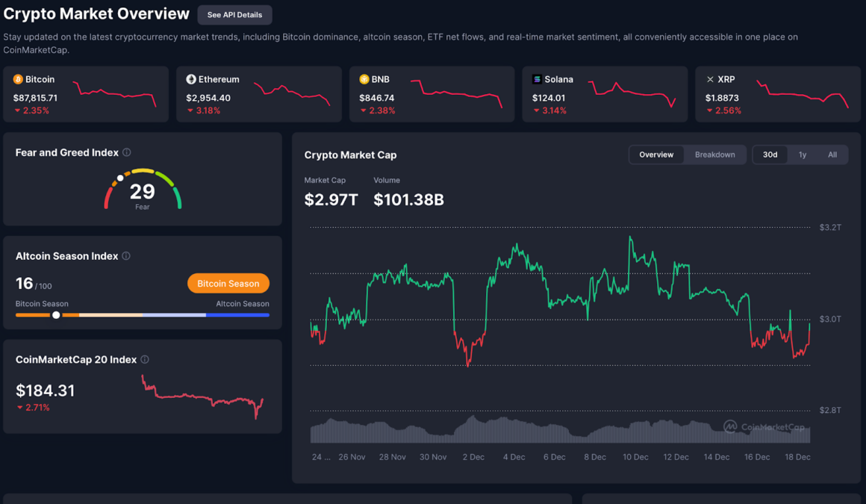Image resolution: width=866 pixels, height=504 pixels.
Task: Click the BNB coin logo icon
Action: point(364,80)
